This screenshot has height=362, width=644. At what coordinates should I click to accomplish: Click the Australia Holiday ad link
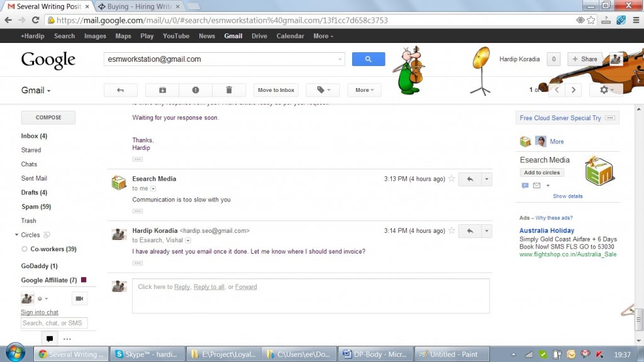pos(547,231)
